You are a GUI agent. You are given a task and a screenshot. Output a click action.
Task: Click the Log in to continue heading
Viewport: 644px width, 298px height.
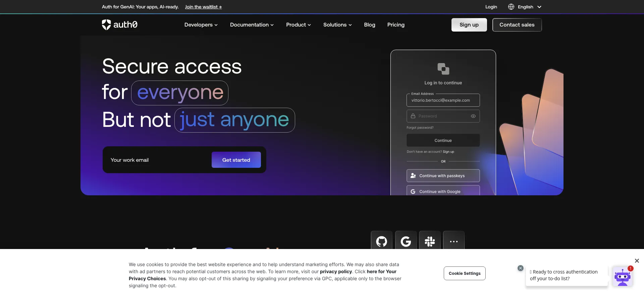pyautogui.click(x=443, y=83)
